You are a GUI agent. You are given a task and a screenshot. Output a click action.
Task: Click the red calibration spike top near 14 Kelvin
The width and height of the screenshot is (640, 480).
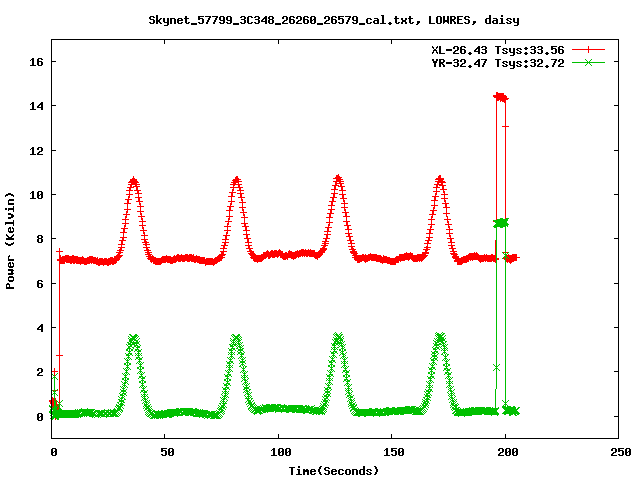(x=501, y=97)
